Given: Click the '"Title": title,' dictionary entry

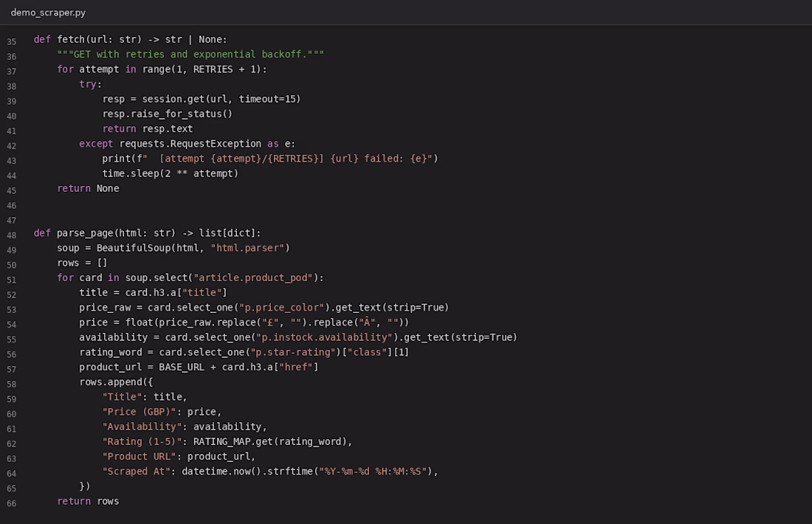Looking at the screenshot, I should tap(145, 397).
